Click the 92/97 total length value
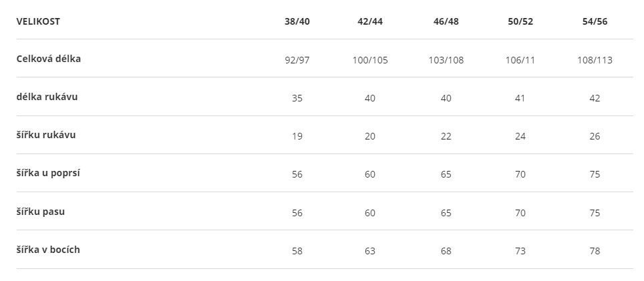644x281 pixels. click(x=297, y=60)
